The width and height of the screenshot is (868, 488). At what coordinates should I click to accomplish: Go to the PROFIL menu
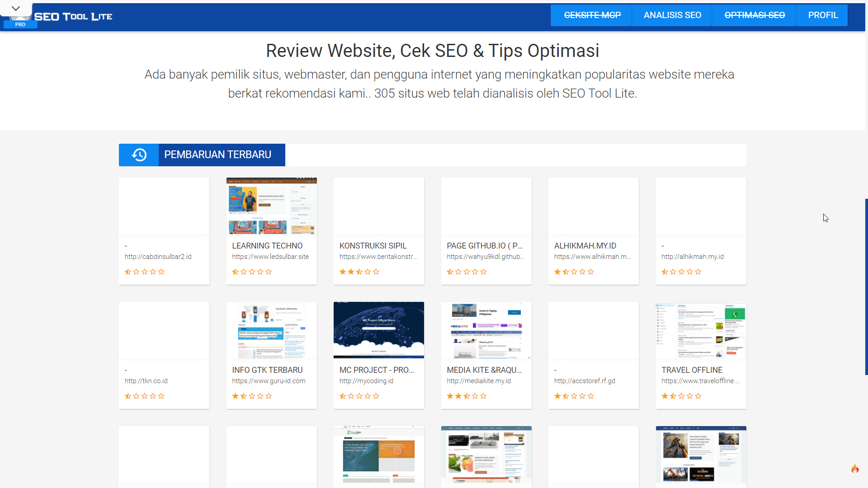pyautogui.click(x=822, y=15)
